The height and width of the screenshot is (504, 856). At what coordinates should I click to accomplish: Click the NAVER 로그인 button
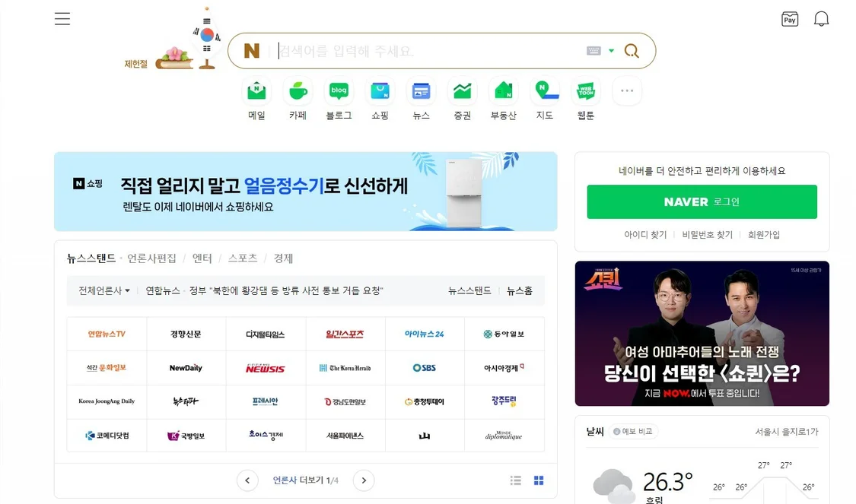pos(702,201)
